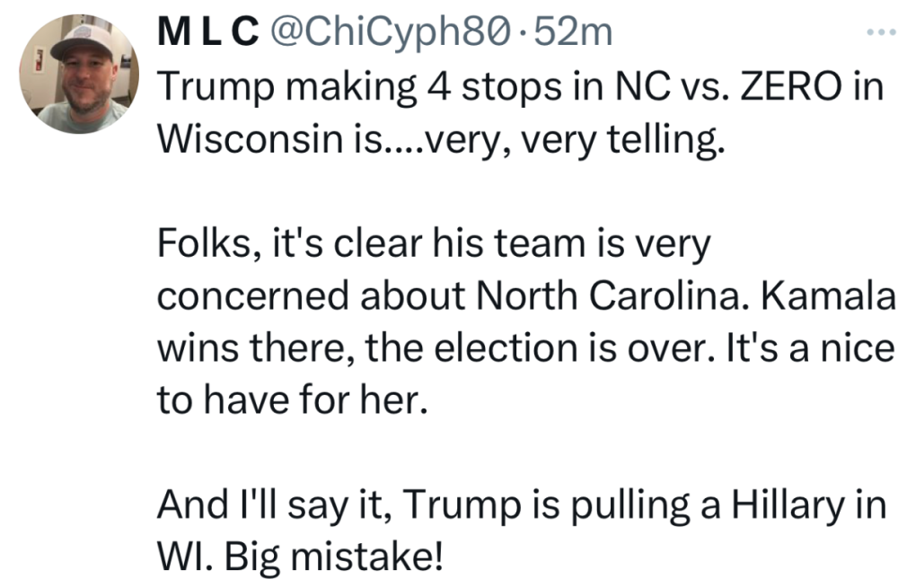
Task: Open the M L C display name
Action: pos(204,34)
